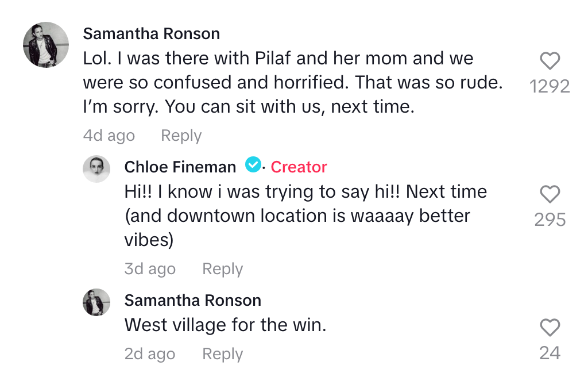Click the verified badge next to Chloe Fineman
Image resolution: width=588 pixels, height=369 pixels.
click(253, 166)
